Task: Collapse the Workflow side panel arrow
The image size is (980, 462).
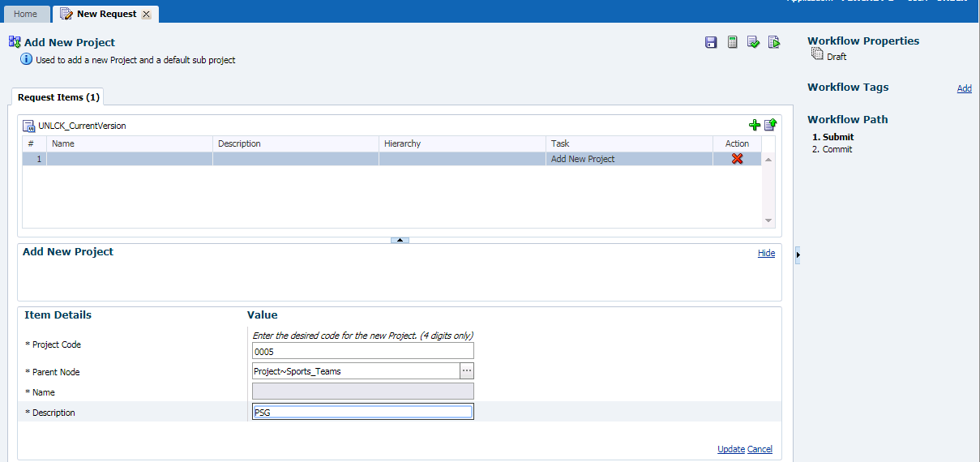Action: tap(798, 255)
